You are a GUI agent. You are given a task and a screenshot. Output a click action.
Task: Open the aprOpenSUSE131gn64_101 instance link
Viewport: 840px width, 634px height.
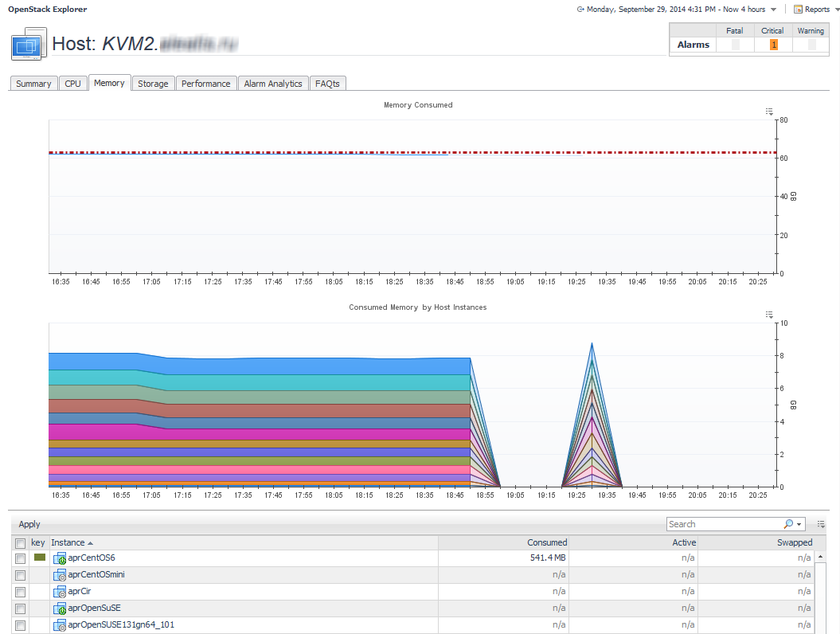tap(121, 625)
